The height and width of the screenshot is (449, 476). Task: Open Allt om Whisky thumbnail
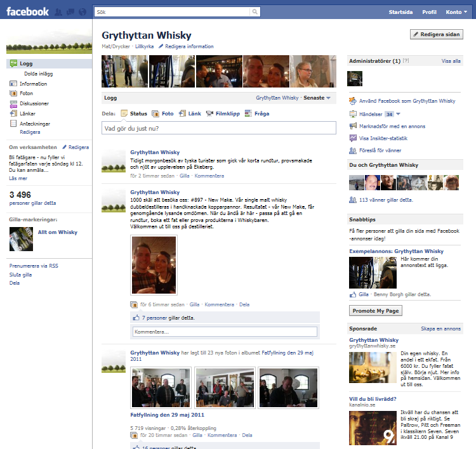coord(21,239)
